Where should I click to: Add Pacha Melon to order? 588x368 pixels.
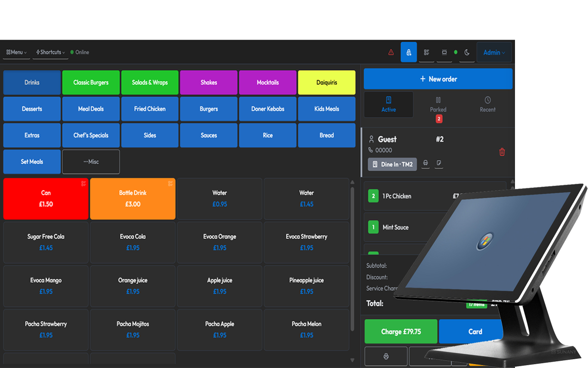pyautogui.click(x=306, y=330)
